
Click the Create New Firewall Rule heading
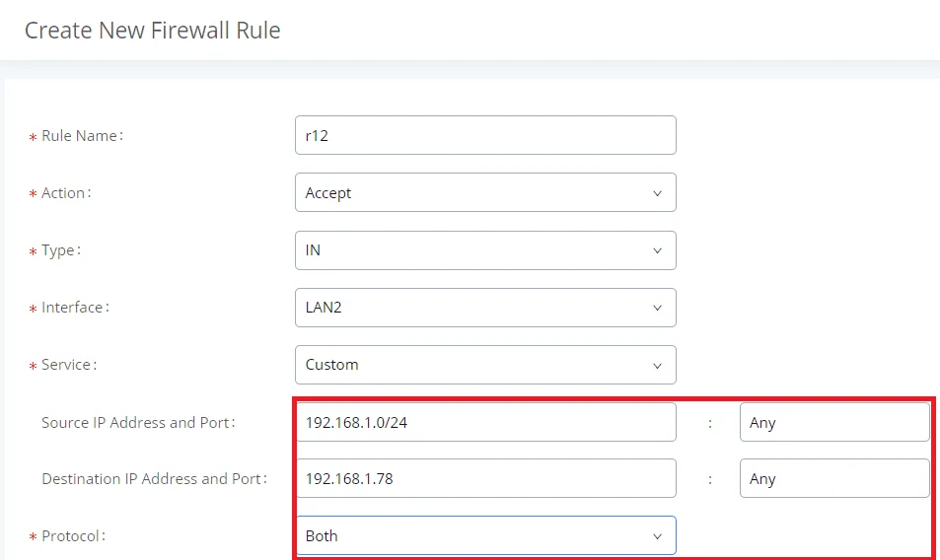pos(152,30)
